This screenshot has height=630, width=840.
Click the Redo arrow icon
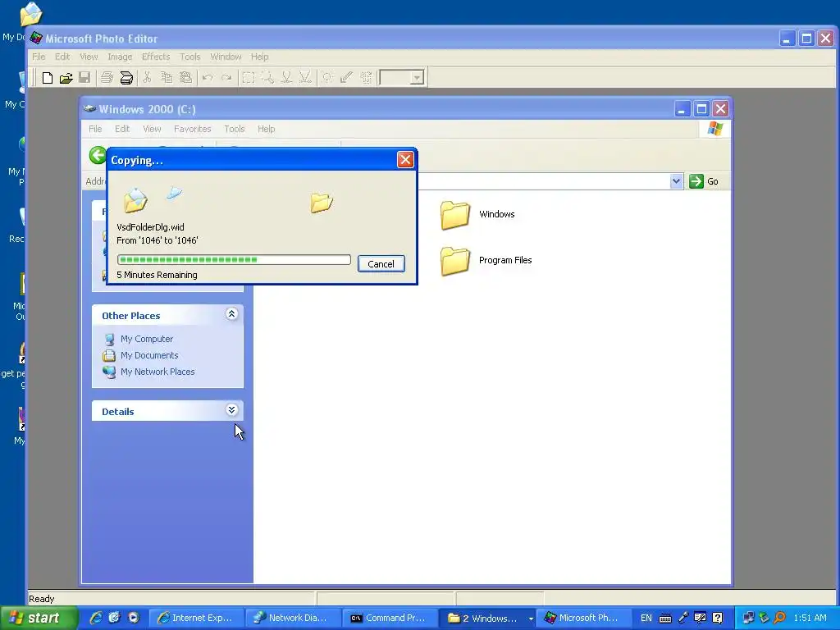pyautogui.click(x=226, y=78)
